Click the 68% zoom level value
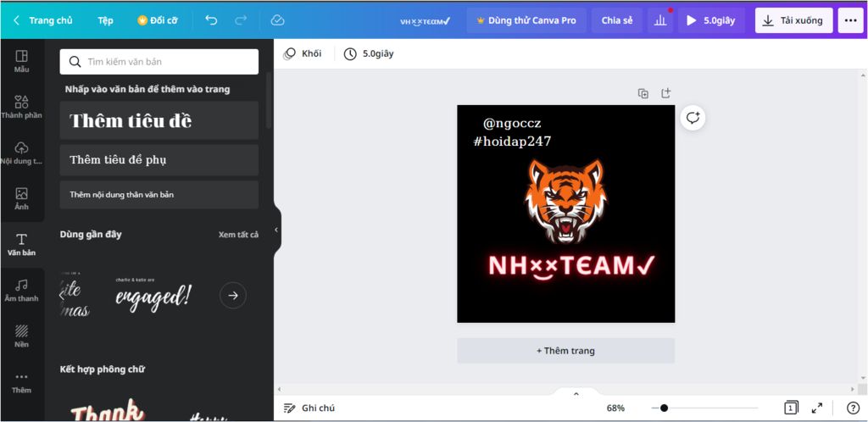This screenshot has height=422, width=868. (x=615, y=408)
